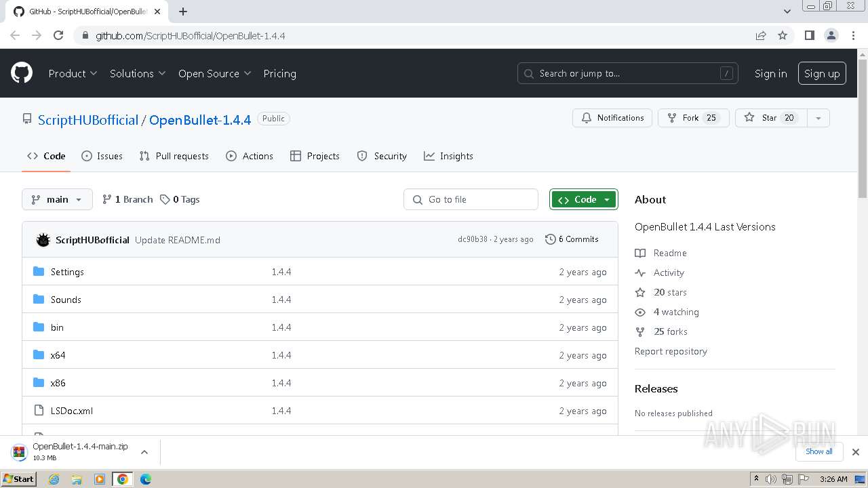This screenshot has height=488, width=868.
Task: View the 0 Tags link
Action: click(180, 199)
